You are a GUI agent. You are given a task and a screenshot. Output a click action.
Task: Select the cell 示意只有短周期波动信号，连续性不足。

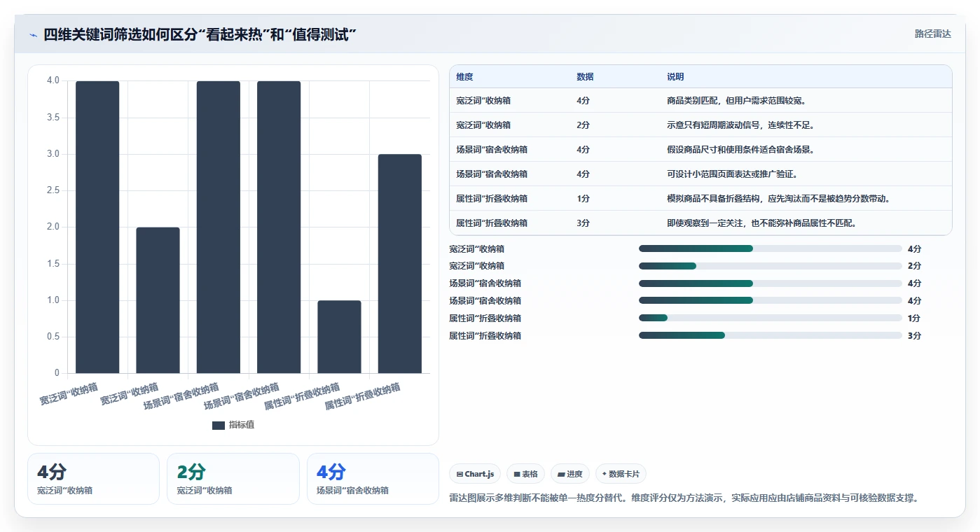[740, 125]
